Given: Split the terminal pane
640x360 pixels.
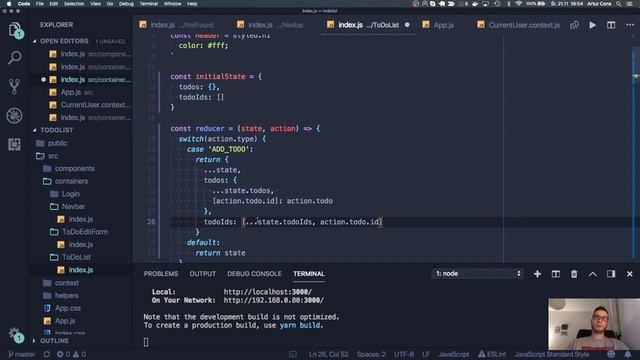Looking at the screenshot, I should click(556, 274).
